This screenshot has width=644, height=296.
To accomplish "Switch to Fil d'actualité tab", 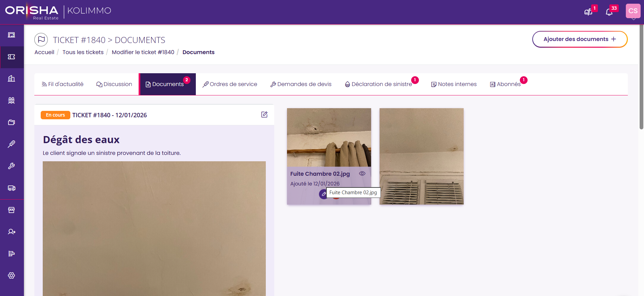I will click(63, 84).
